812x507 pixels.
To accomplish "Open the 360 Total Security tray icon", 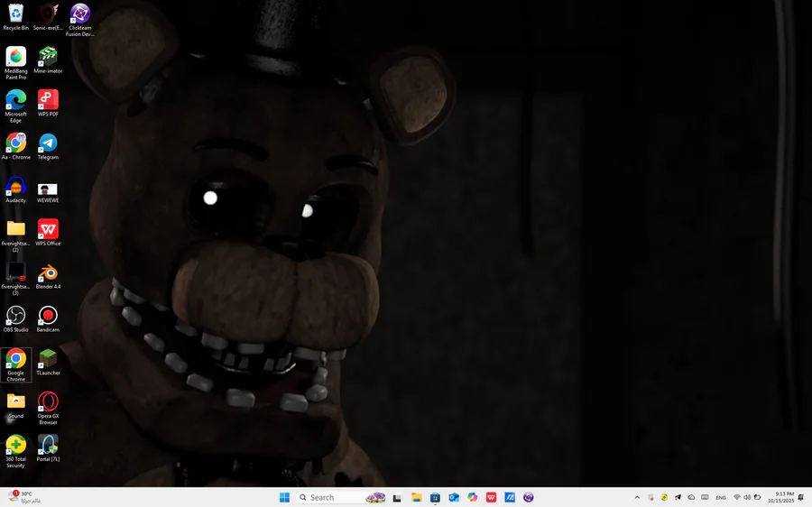I will [x=664, y=497].
